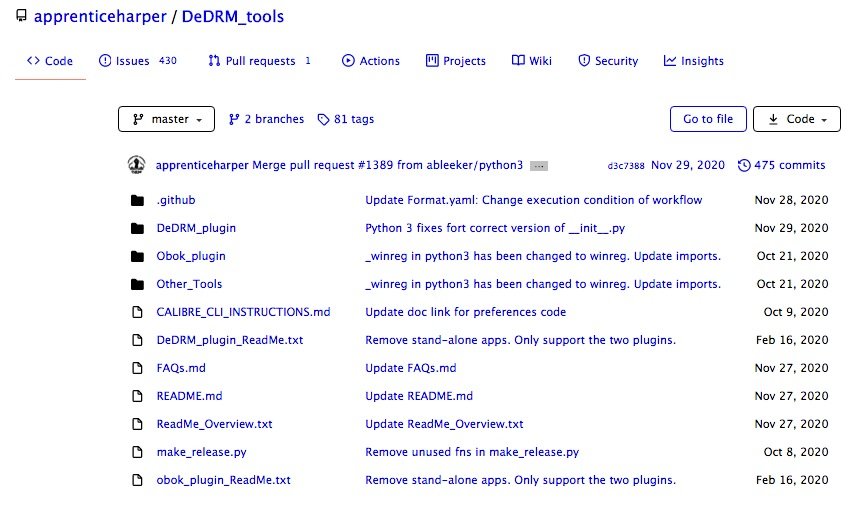Click the file icon for ReadMe_Overview.txt
This screenshot has width=855, height=512.
click(137, 424)
